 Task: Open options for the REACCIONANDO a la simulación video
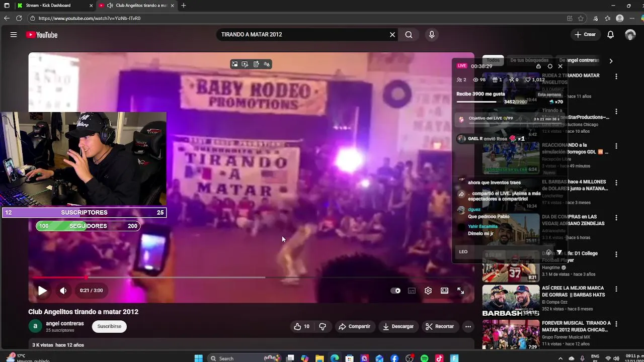[616, 146]
